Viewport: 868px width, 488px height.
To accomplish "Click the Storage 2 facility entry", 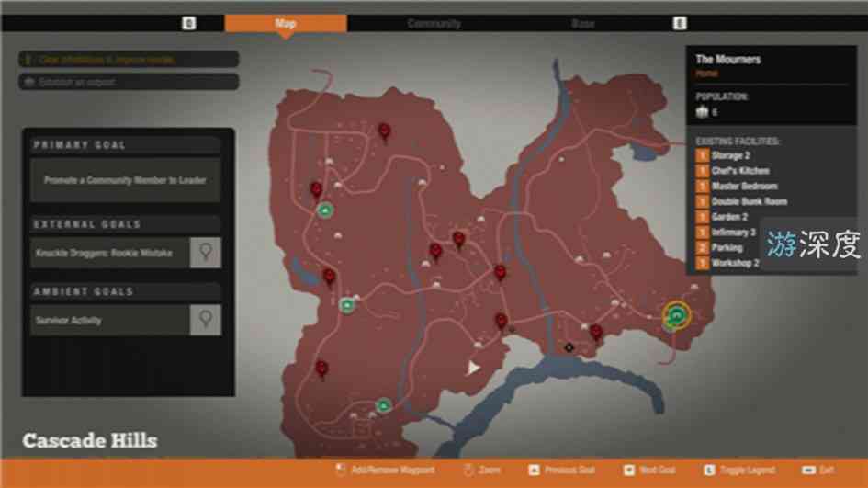I will click(730, 155).
